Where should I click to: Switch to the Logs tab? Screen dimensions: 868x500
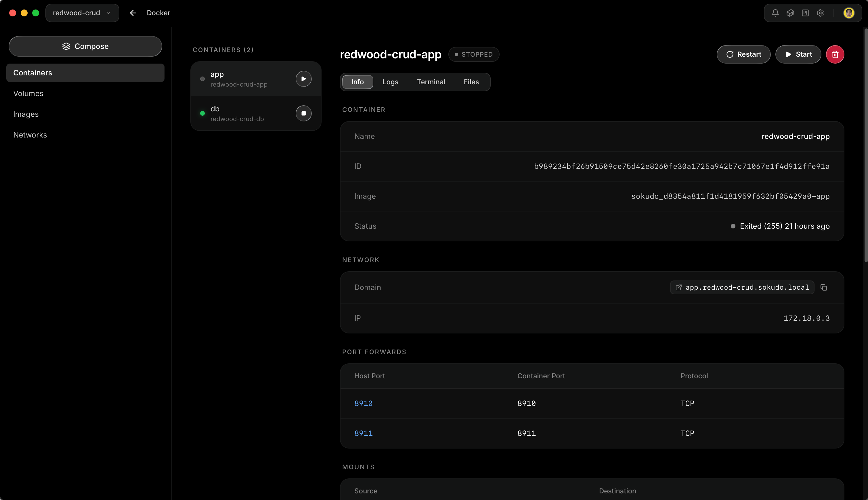390,82
